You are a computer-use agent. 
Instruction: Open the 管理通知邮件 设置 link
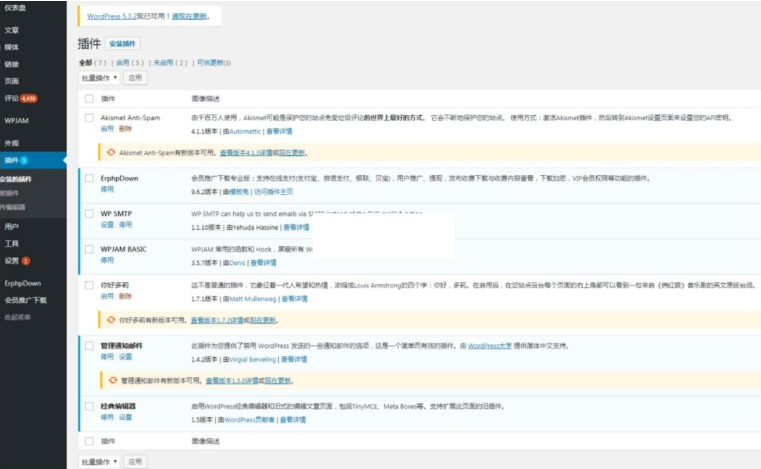125,357
